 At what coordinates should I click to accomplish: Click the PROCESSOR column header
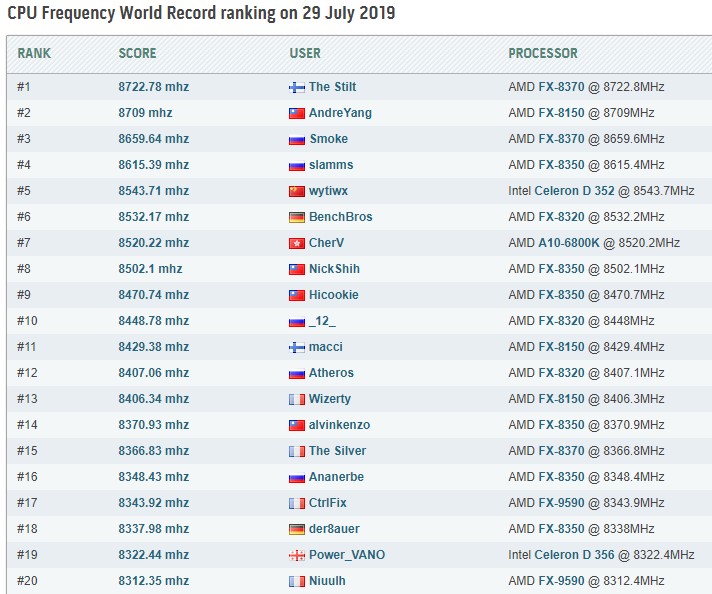click(x=543, y=53)
